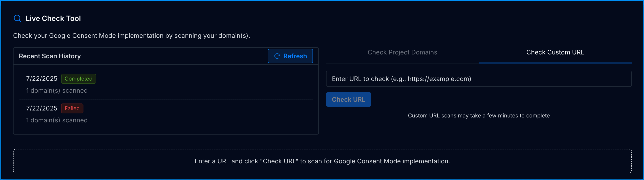The image size is (644, 180).
Task: Click the Recent Scan History title
Action: [x=50, y=56]
